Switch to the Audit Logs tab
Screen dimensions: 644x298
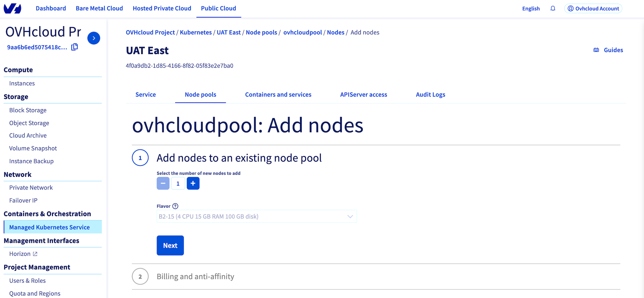[x=430, y=94]
